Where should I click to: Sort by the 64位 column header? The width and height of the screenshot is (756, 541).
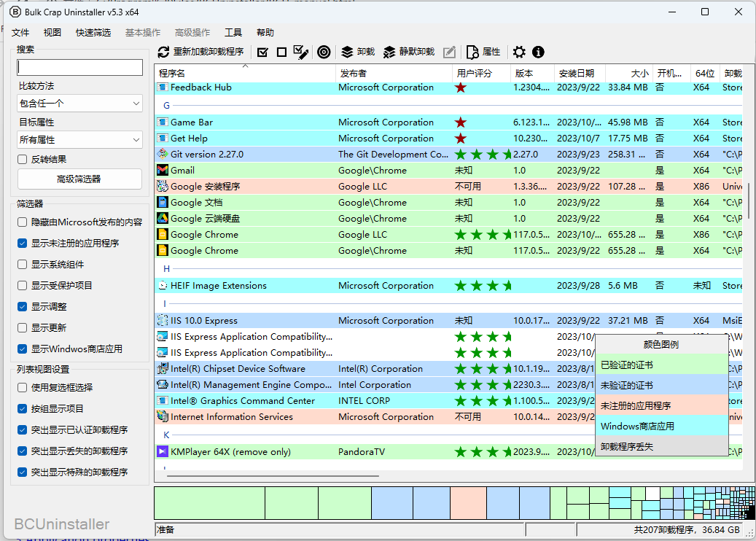tap(705, 74)
